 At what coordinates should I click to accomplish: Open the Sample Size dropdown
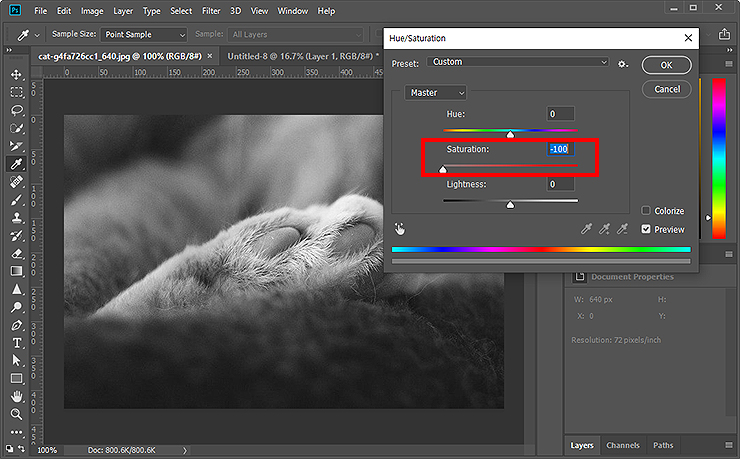tap(143, 34)
